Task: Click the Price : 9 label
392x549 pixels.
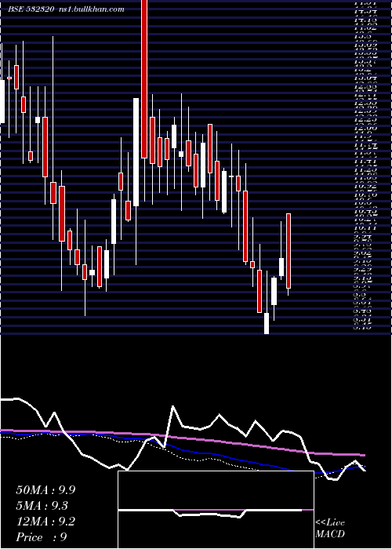Action: pyautogui.click(x=42, y=537)
